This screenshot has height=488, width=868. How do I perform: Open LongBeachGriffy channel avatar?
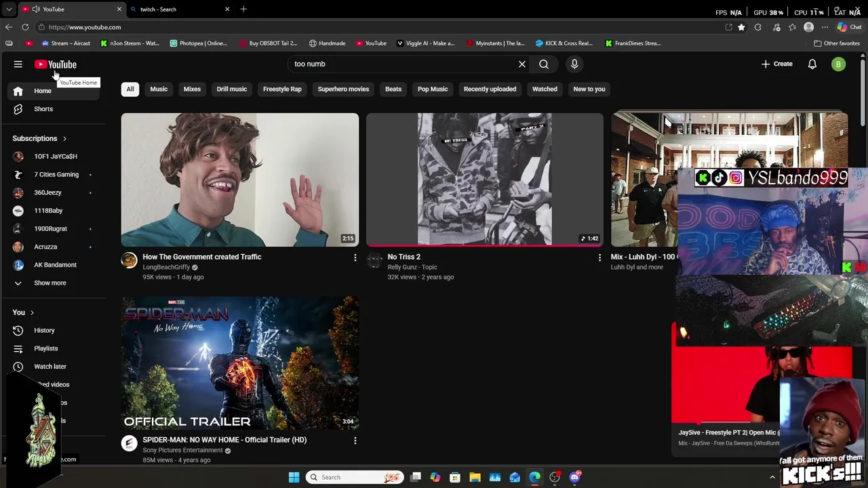pos(130,260)
